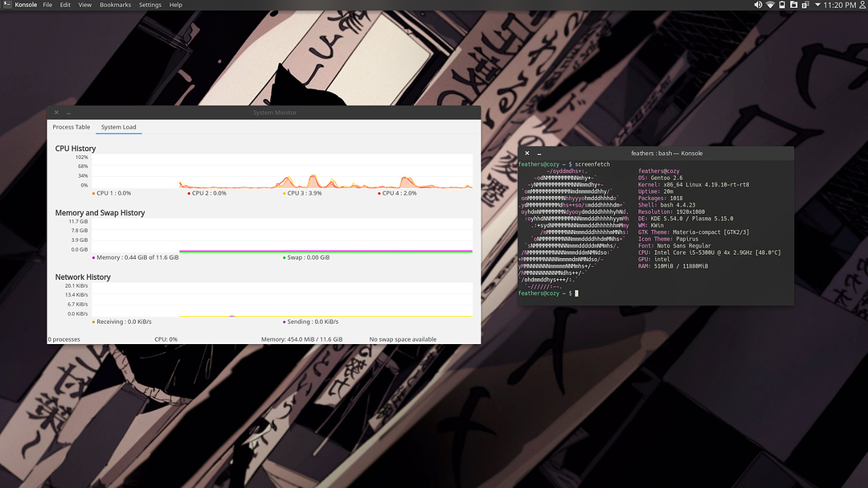Switch to the Process Table tab
This screenshot has height=488, width=868.
[71, 127]
